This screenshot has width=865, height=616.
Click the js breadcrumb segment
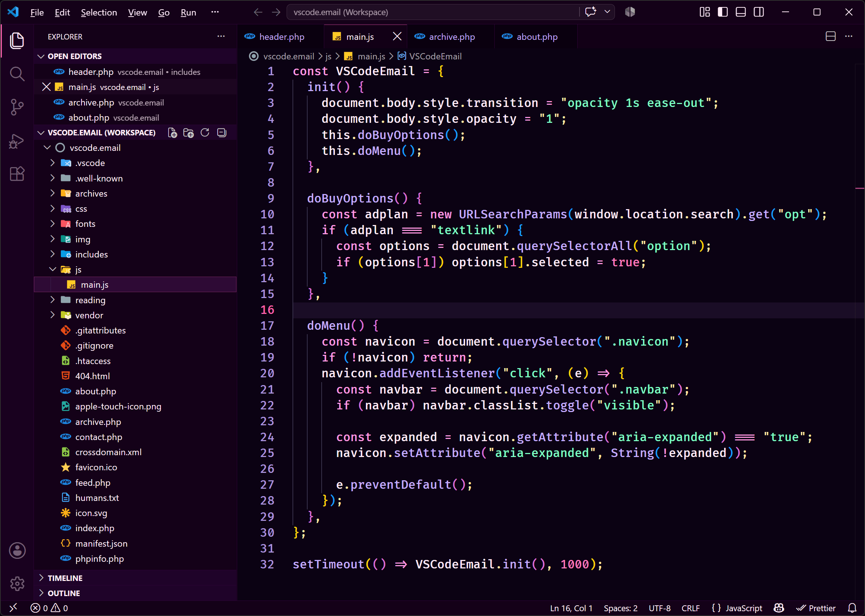pyautogui.click(x=328, y=56)
